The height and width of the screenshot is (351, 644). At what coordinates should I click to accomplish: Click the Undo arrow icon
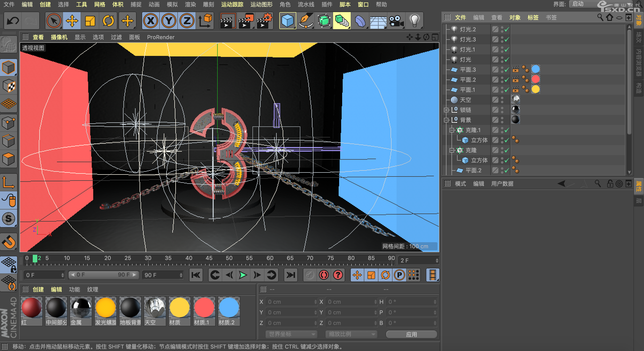click(13, 21)
